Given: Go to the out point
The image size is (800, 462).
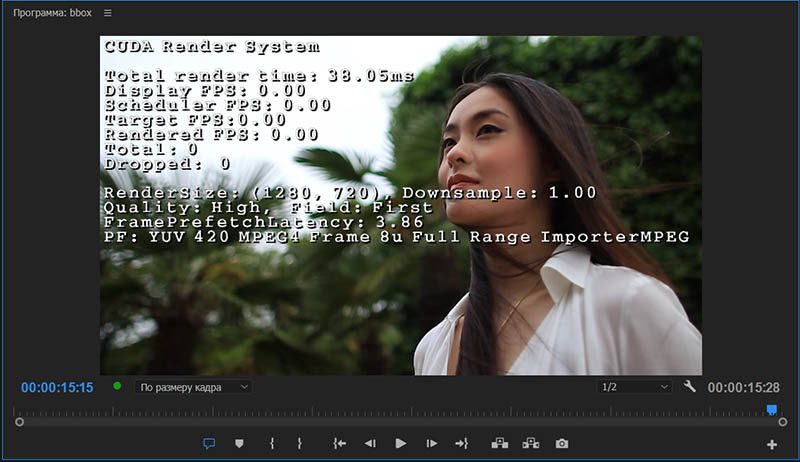Looking at the screenshot, I should click(x=462, y=444).
